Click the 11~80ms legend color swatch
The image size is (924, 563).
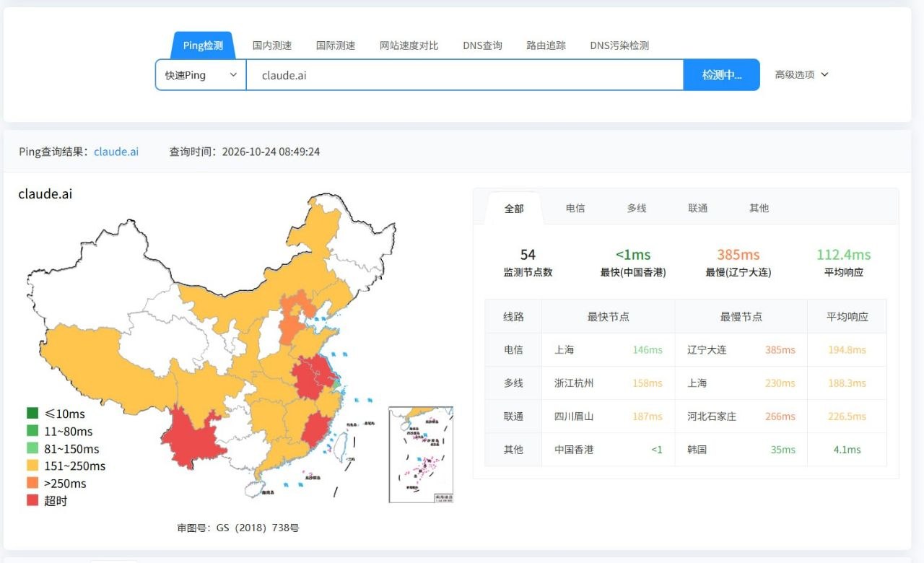[x=32, y=431]
